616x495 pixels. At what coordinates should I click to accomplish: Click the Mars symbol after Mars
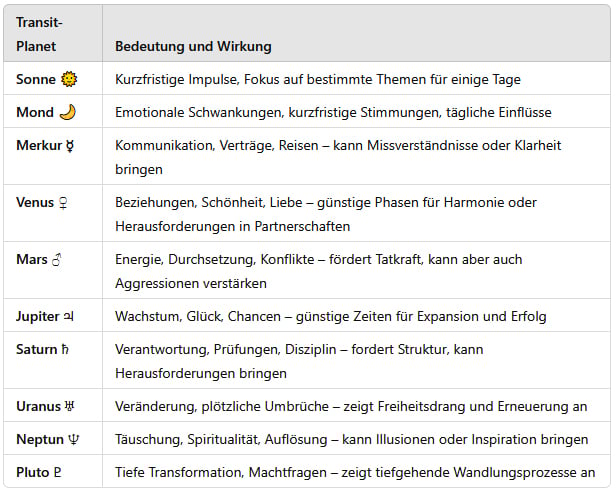(x=58, y=259)
